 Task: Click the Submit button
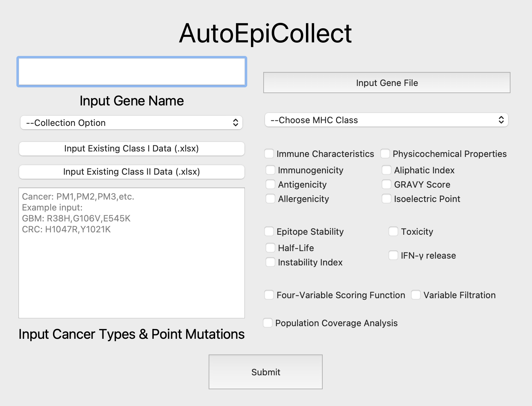[x=266, y=372]
